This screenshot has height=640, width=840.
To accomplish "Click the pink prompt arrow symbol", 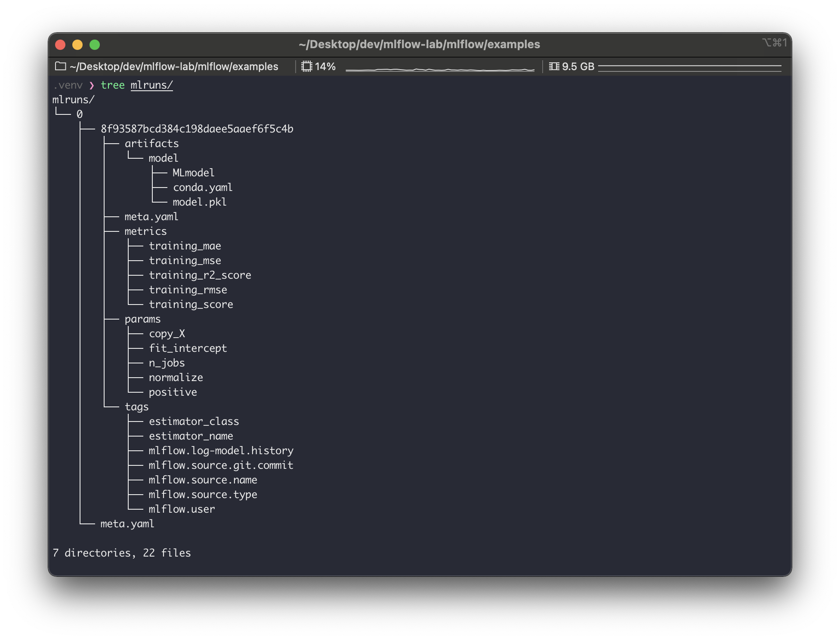I will coord(91,85).
